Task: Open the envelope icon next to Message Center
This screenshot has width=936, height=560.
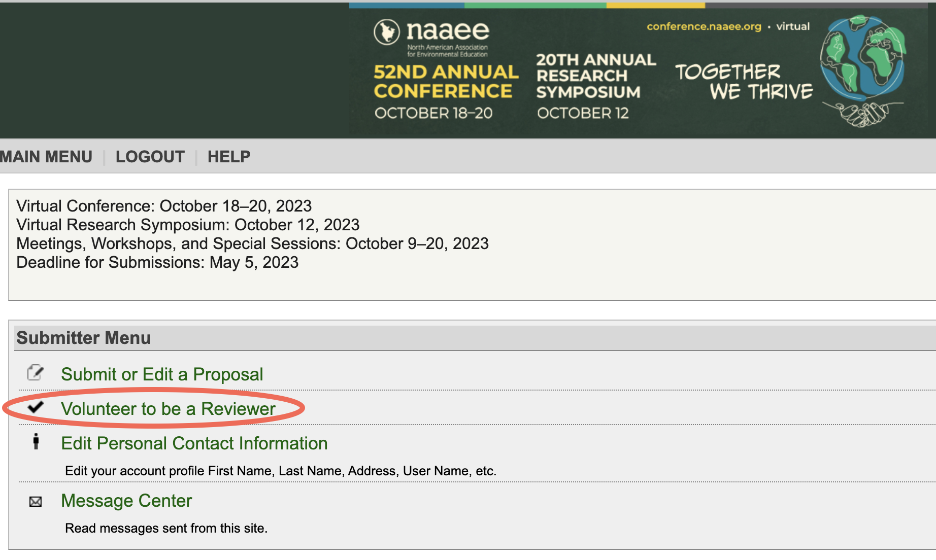Action: [x=35, y=501]
